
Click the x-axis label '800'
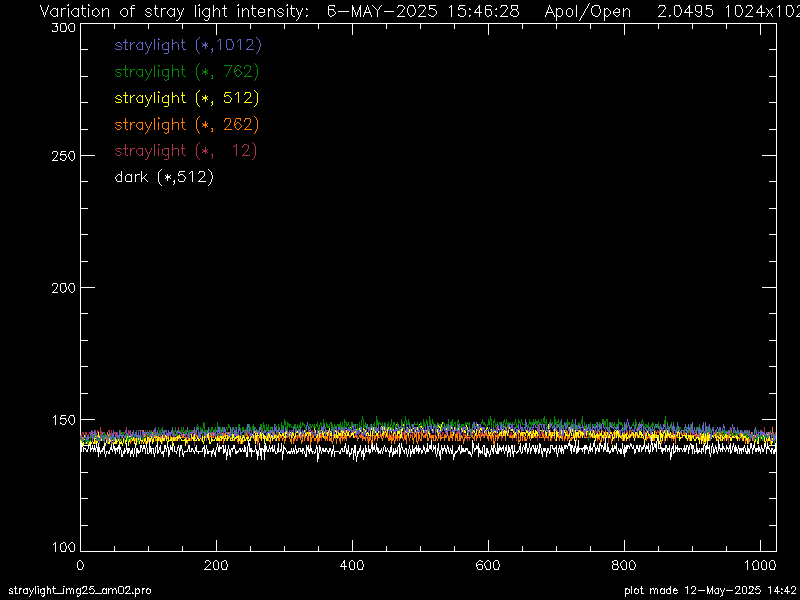(624, 565)
